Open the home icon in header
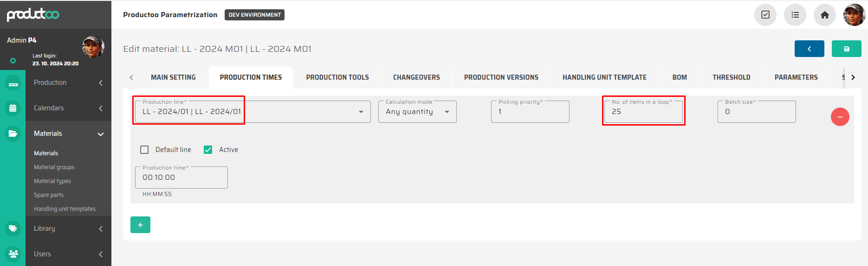The height and width of the screenshot is (266, 868). point(824,15)
